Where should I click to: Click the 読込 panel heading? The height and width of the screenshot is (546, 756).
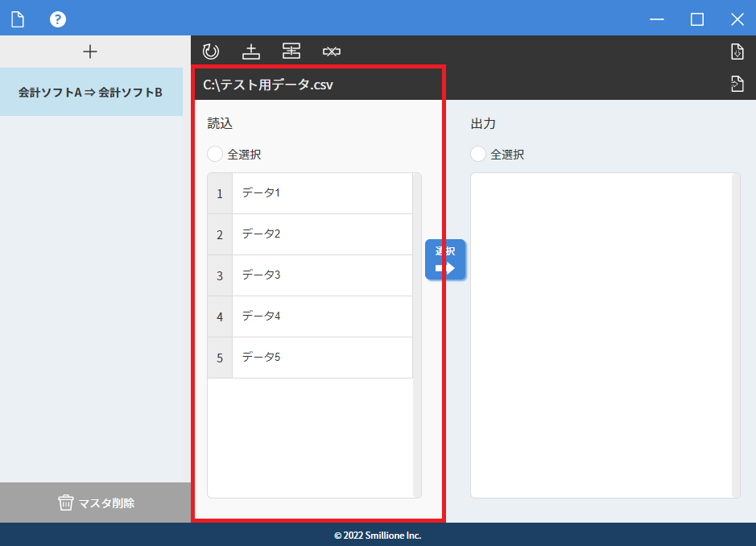(213, 124)
